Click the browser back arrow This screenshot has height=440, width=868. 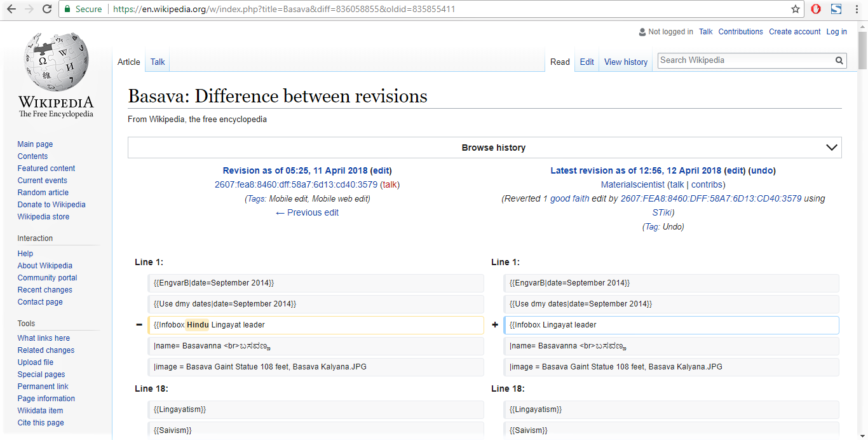pyautogui.click(x=11, y=9)
